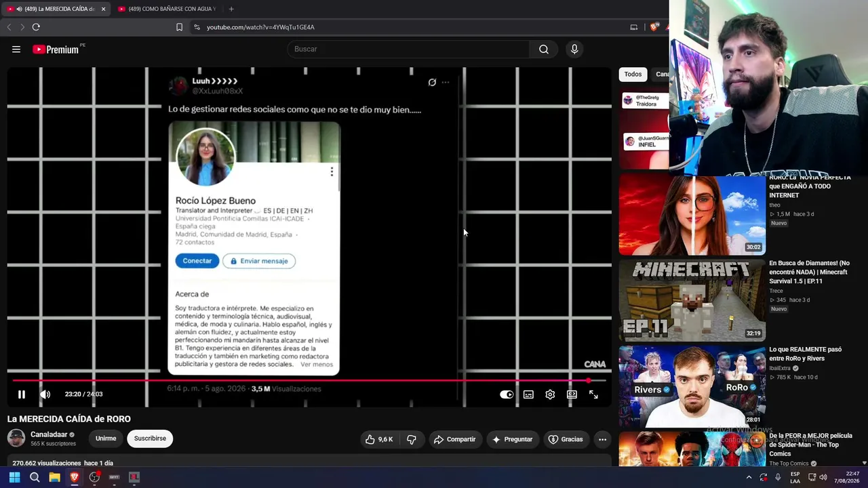Open the Preguntar AI assistant button
This screenshot has height=488, width=868.
pos(512,439)
